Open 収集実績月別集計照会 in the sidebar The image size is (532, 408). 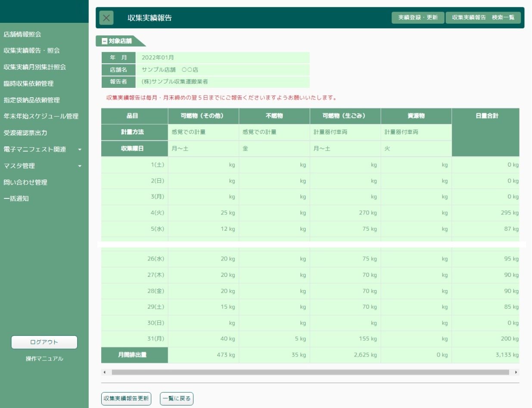pyautogui.click(x=34, y=67)
